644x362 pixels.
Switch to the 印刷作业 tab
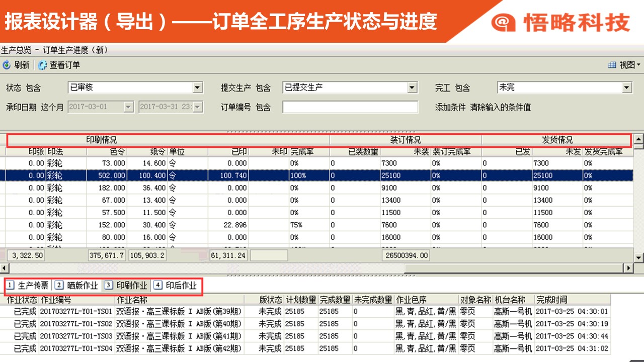tap(131, 286)
